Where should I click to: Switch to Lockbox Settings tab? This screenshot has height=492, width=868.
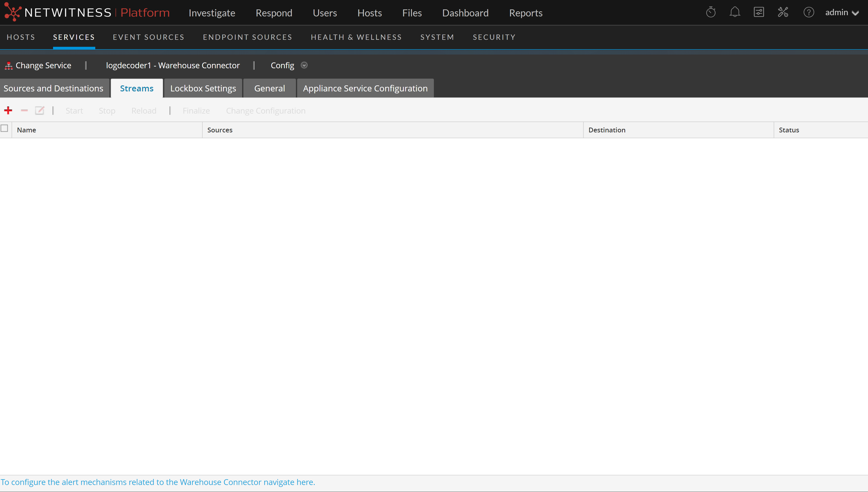pyautogui.click(x=203, y=89)
